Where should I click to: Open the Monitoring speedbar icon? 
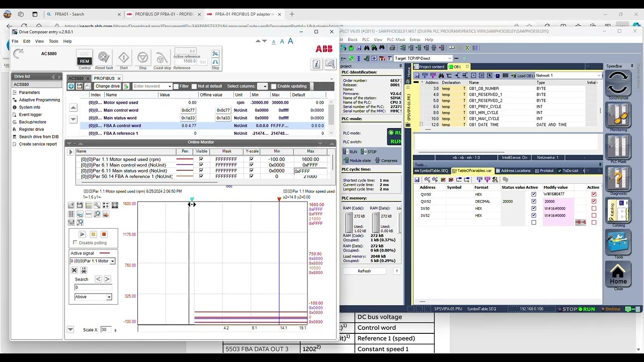click(x=618, y=116)
